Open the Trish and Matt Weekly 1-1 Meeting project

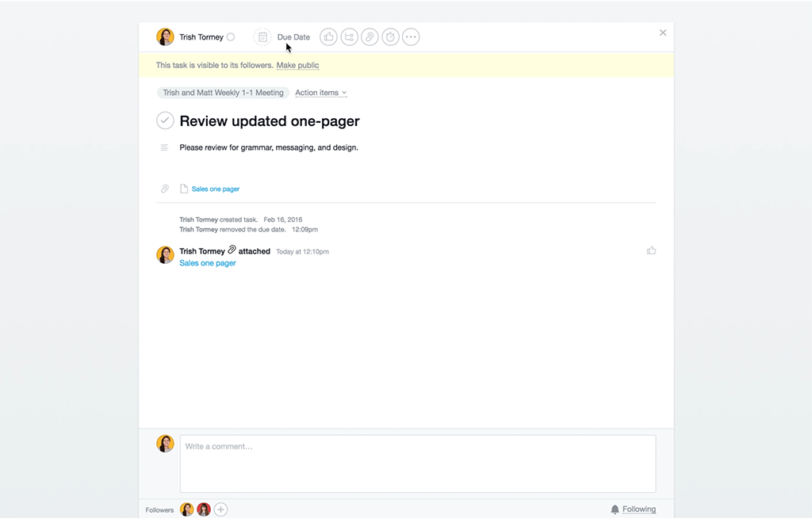223,93
